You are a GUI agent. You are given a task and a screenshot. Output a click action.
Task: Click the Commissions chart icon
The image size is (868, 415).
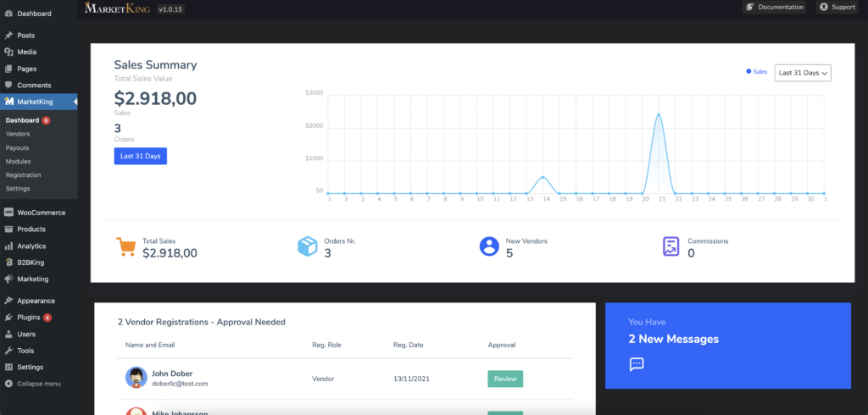click(x=671, y=246)
